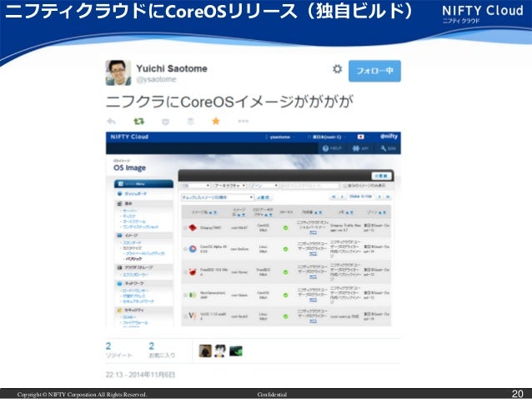Open the アーキテクチャ filter dropdown
The height and width of the screenshot is (399, 532).
(x=229, y=186)
